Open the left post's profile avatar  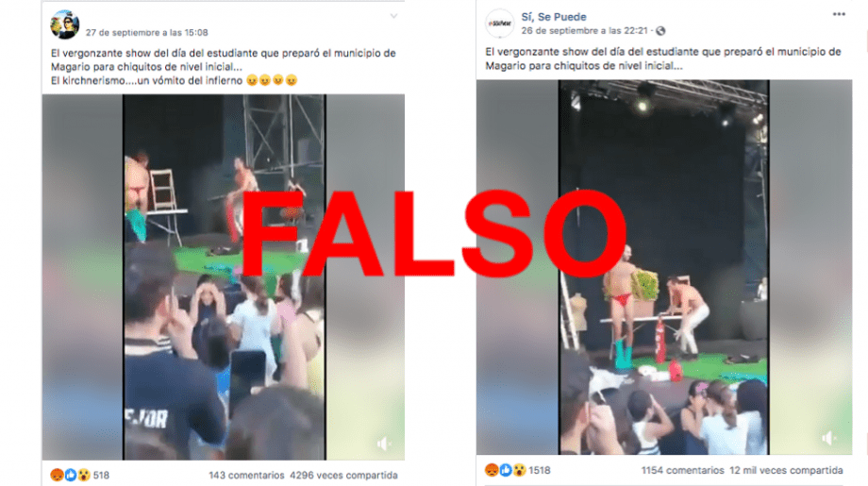[x=65, y=25]
